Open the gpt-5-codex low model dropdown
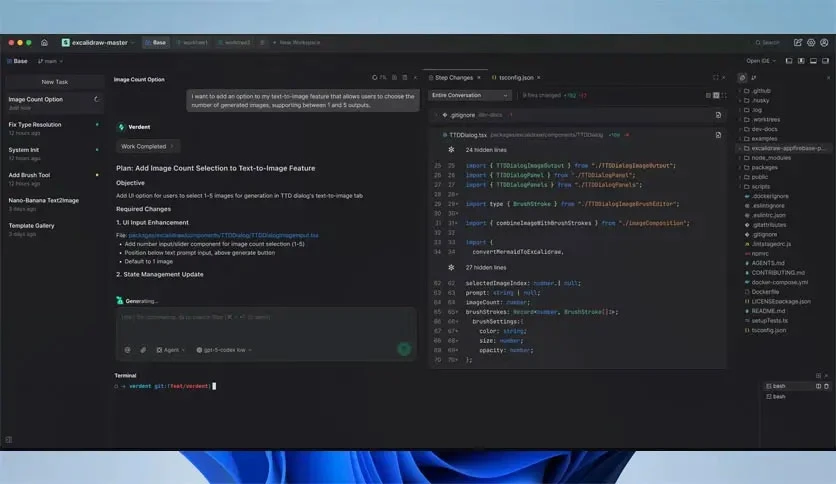Screen dimensions: 836x484 pyautogui.click(x=224, y=350)
